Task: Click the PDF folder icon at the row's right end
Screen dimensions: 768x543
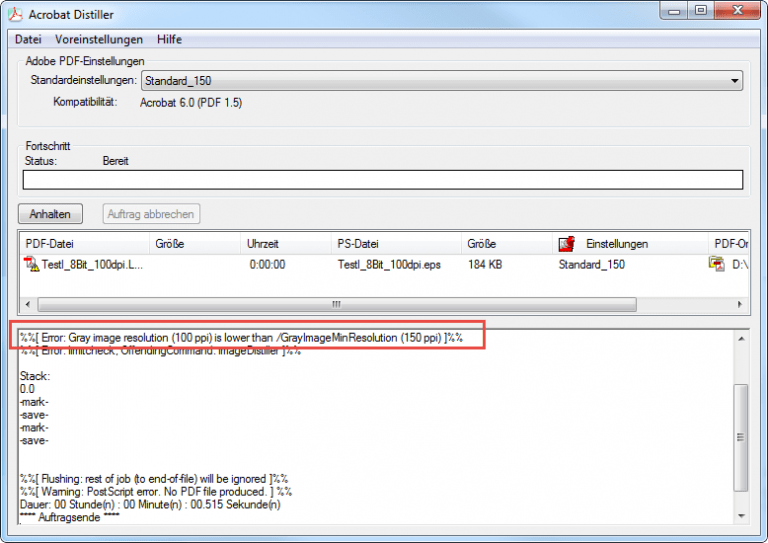Action: click(x=716, y=265)
